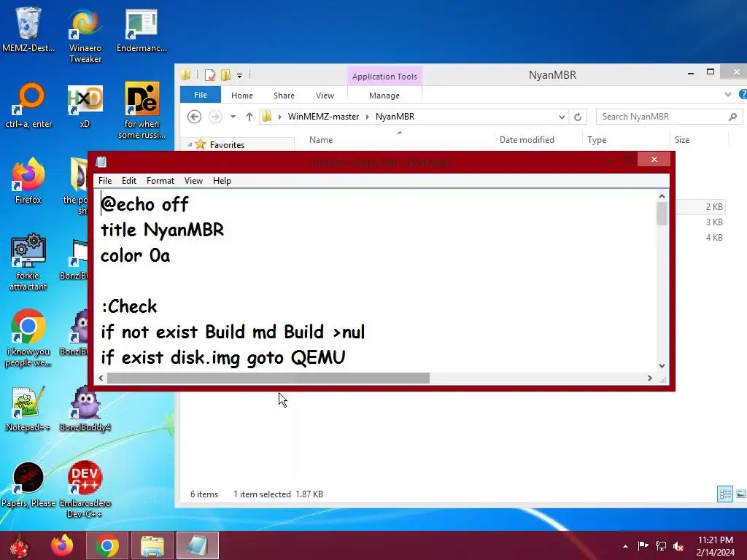Click Properties icon in Explorer quick access toolbar
The image size is (747, 560).
point(210,75)
